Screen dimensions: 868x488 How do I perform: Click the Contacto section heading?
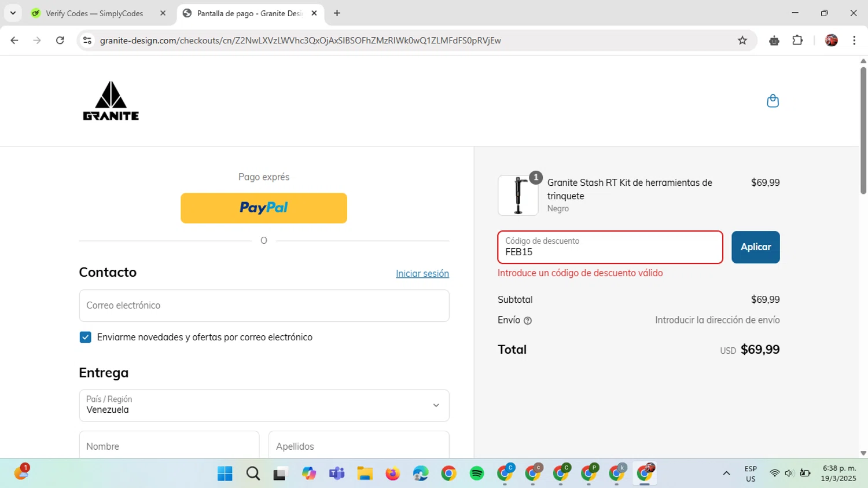coord(108,273)
